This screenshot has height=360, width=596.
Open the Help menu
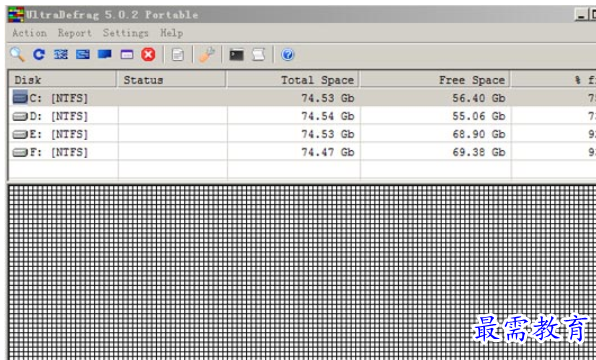(171, 33)
